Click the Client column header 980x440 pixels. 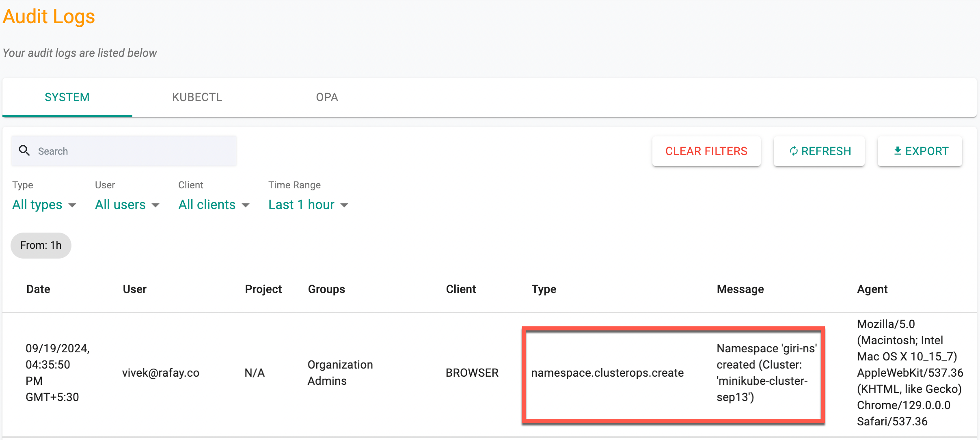(x=461, y=289)
